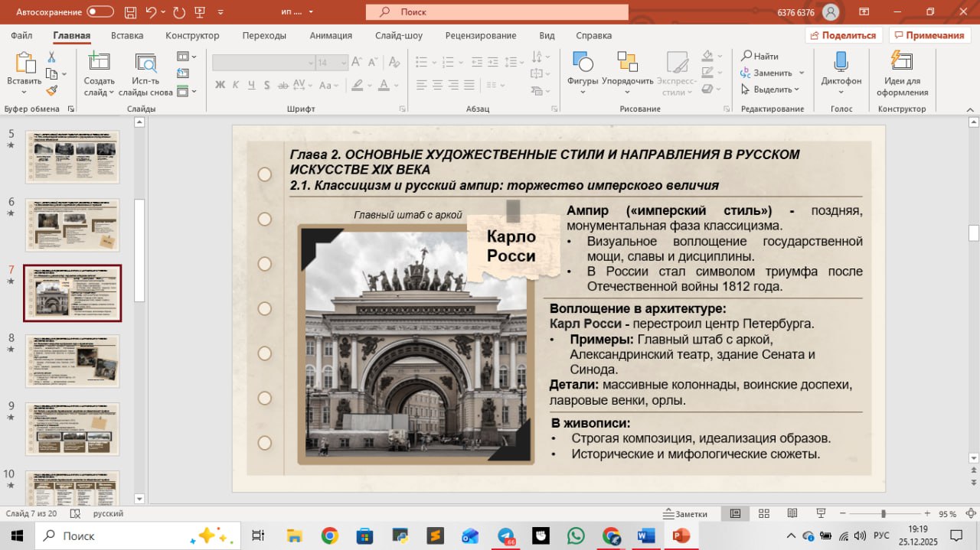The height and width of the screenshot is (550, 980).
Task: Click the Cut scissors icon
Action: pyautogui.click(x=52, y=57)
